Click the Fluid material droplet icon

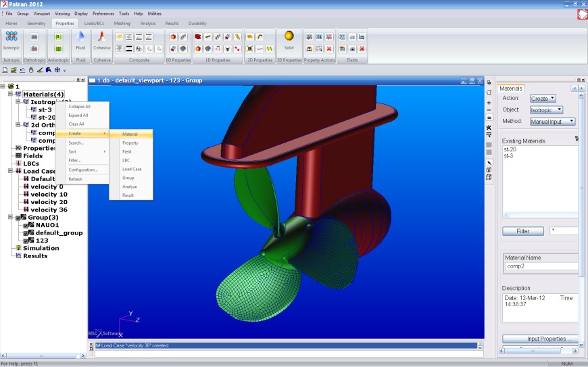click(80, 36)
